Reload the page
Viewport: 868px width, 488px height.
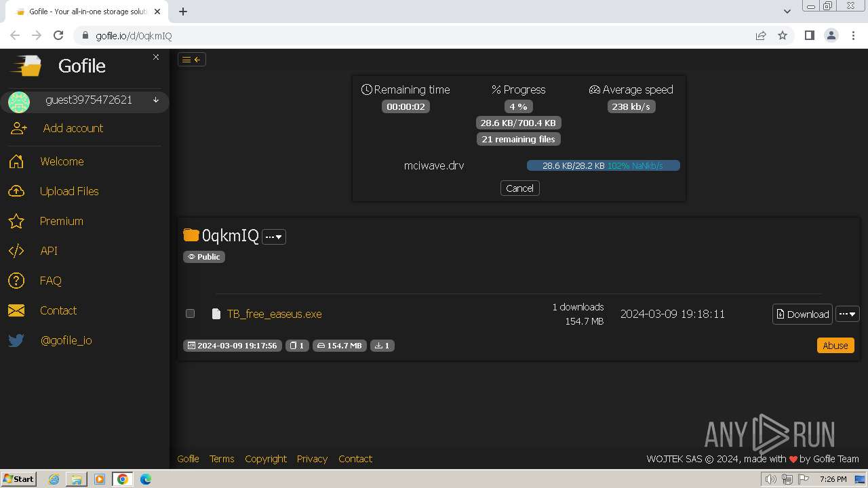[58, 35]
